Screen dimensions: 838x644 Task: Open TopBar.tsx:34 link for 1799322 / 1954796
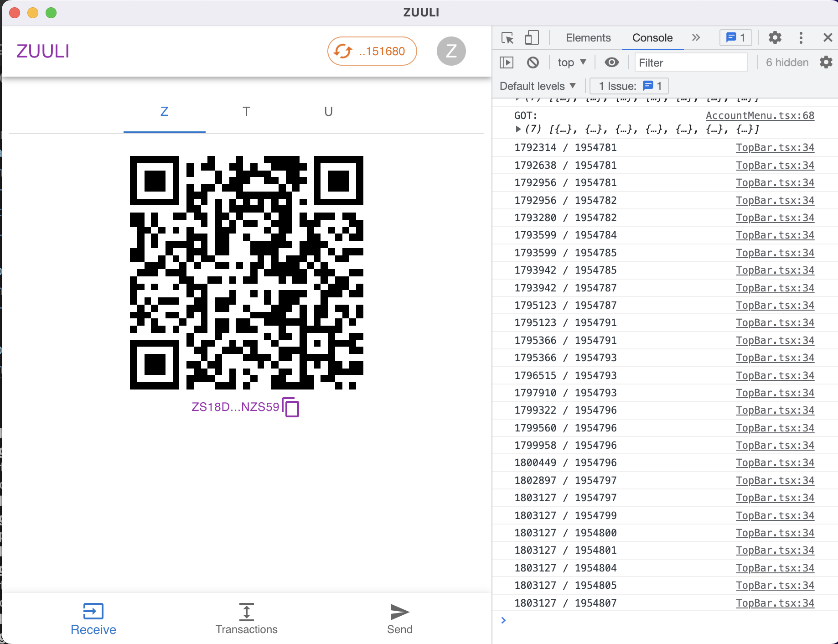click(775, 410)
